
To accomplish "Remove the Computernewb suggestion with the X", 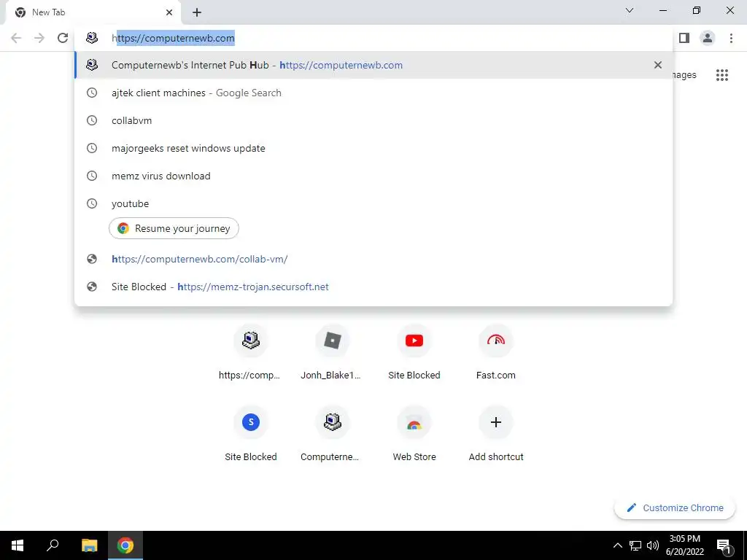I will tap(658, 65).
